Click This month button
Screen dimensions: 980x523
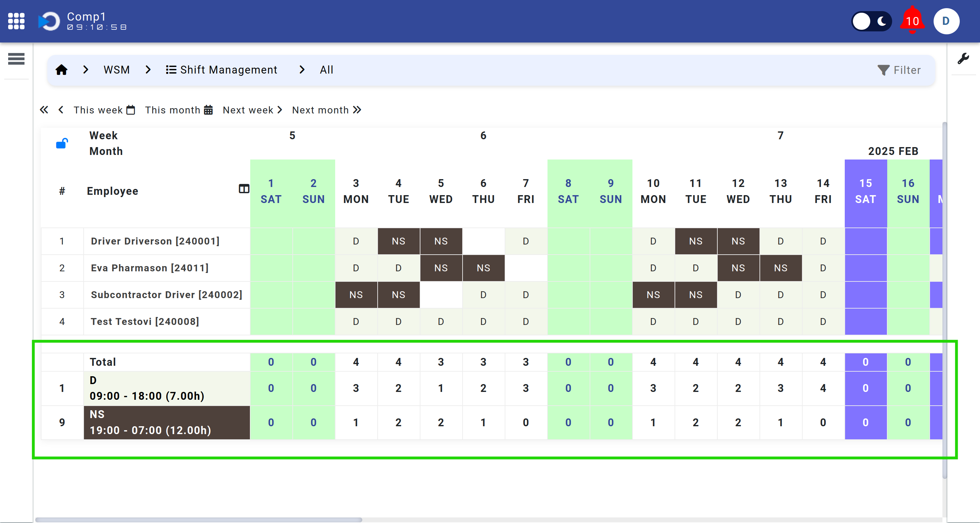(179, 110)
